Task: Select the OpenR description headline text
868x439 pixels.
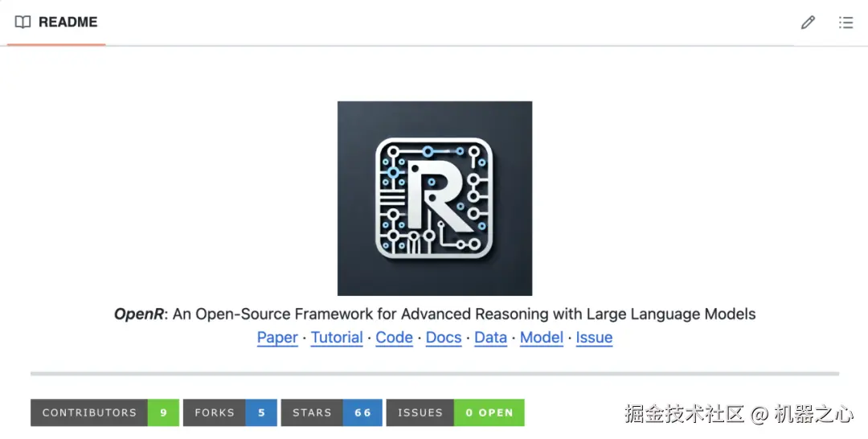Action: point(435,314)
